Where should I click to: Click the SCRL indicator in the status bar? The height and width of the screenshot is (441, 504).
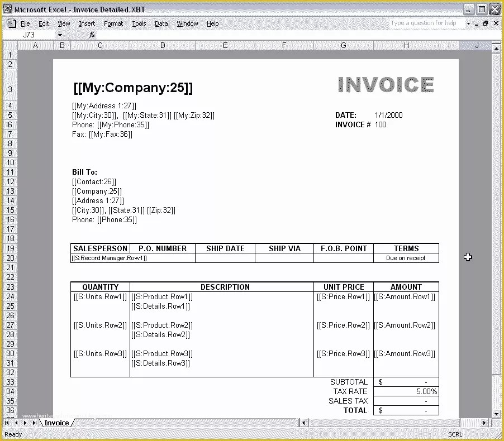pos(454,434)
